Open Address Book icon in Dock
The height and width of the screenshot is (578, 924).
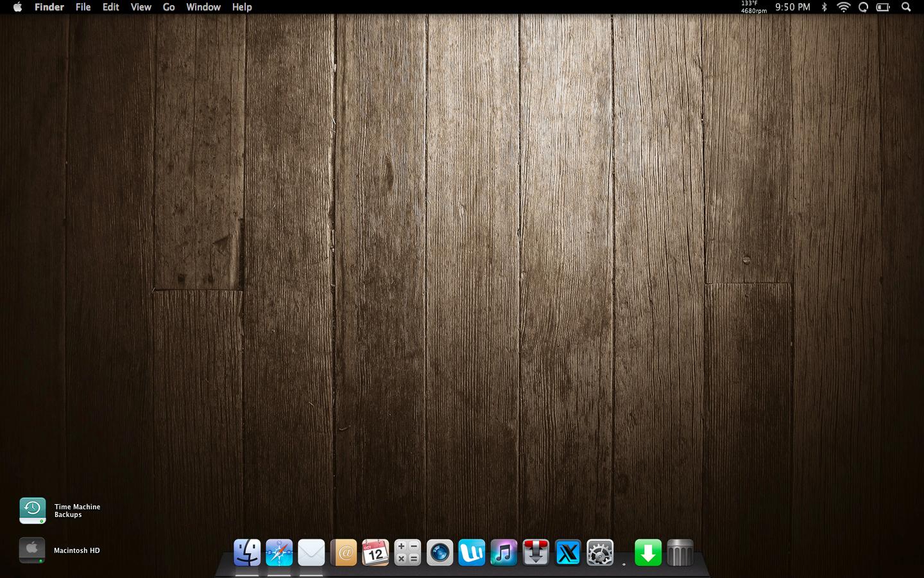tap(343, 552)
